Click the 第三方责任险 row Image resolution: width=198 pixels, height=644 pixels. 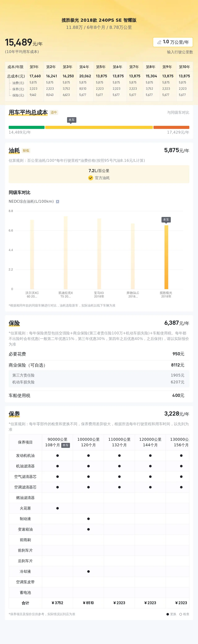[99, 375]
